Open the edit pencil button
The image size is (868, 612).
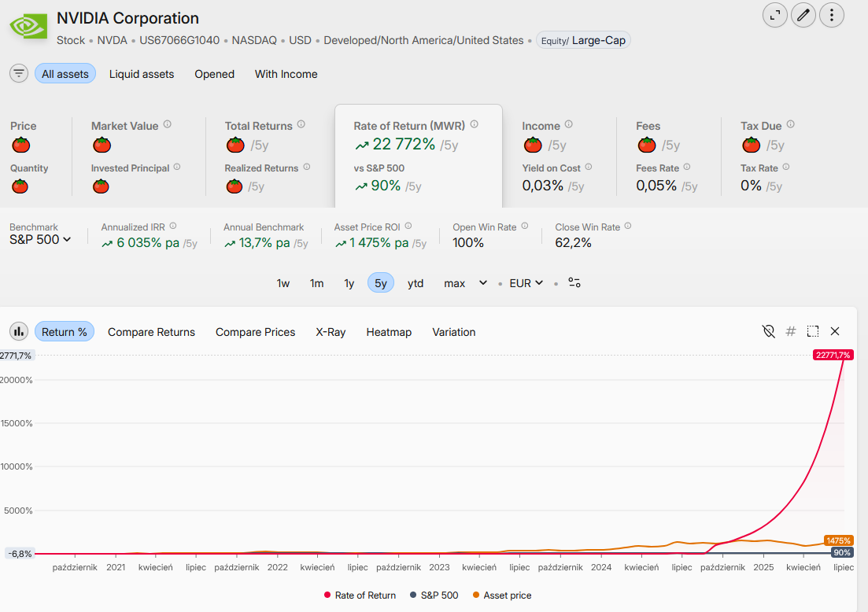(803, 15)
